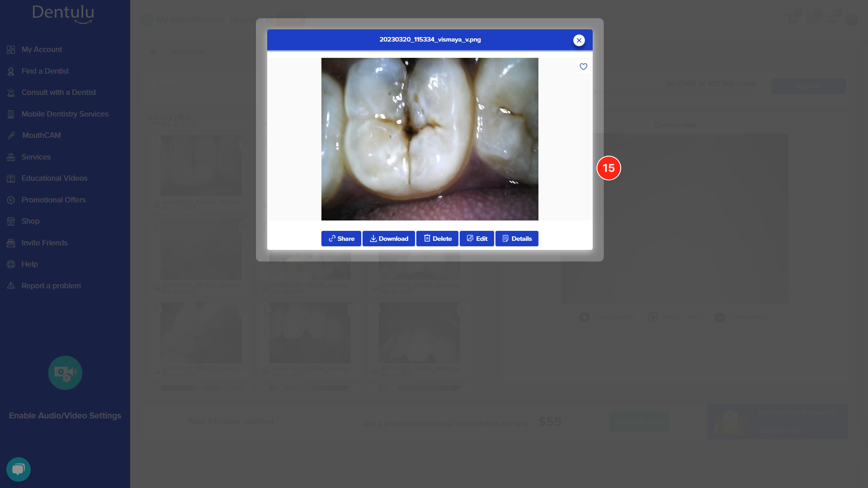
Task: Open My Account in sidebar
Action: (42, 50)
